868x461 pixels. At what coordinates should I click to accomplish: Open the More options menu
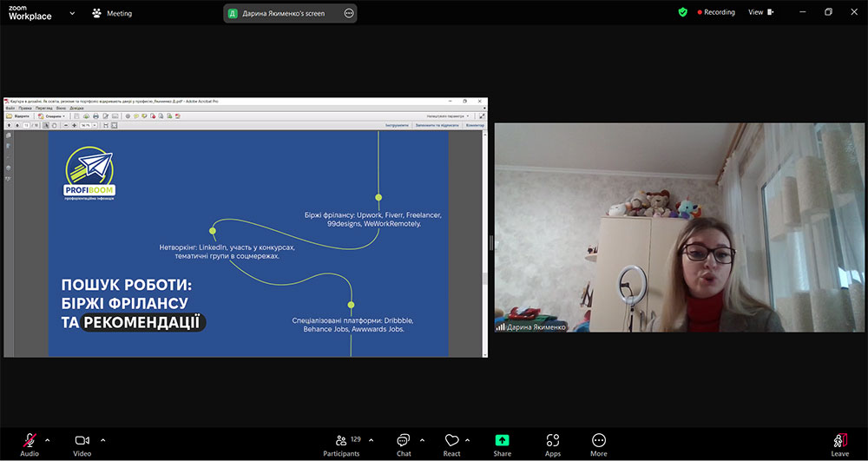598,445
